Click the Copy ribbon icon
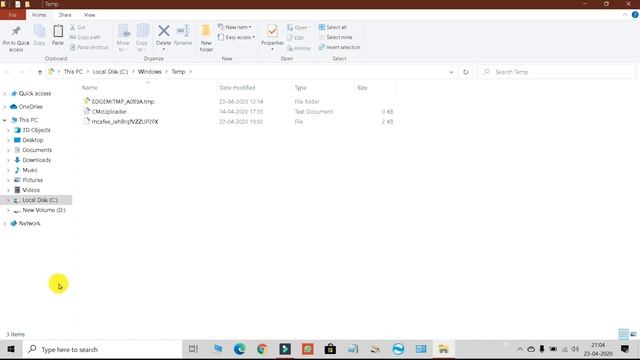The image size is (640, 360). point(39,31)
